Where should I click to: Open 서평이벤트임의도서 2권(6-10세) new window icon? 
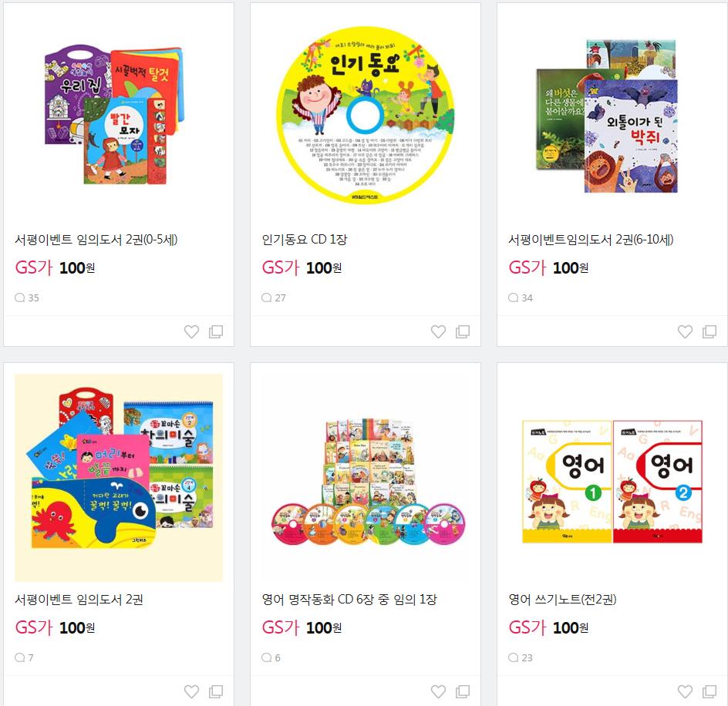click(710, 331)
